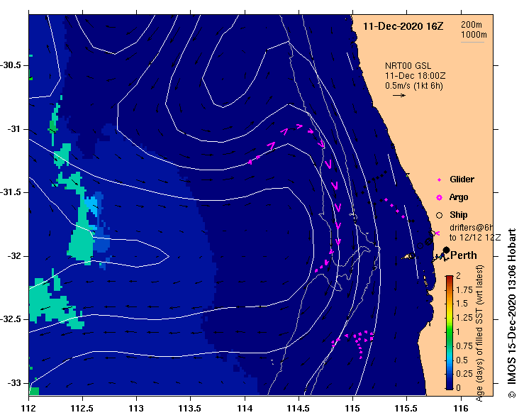The width and height of the screenshot is (524, 420).
Task: Click the SST age color bar
Action: tap(449, 333)
